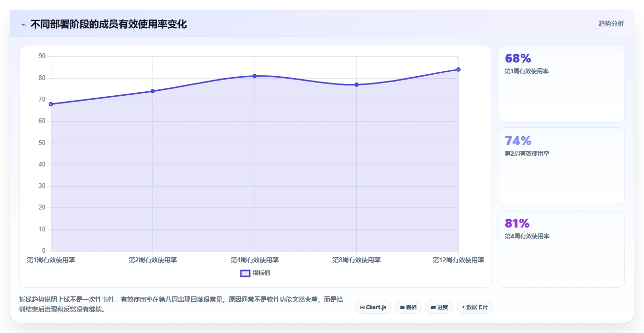The width and height of the screenshot is (644, 333).
Task: Click the 第12周有效使用率 data point on the line
Action: pyautogui.click(x=458, y=69)
